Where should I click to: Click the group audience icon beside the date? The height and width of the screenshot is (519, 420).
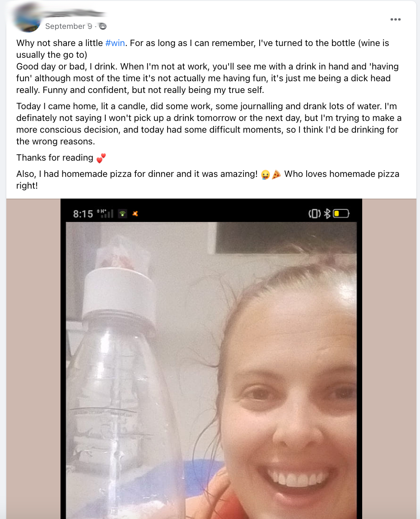coord(103,27)
